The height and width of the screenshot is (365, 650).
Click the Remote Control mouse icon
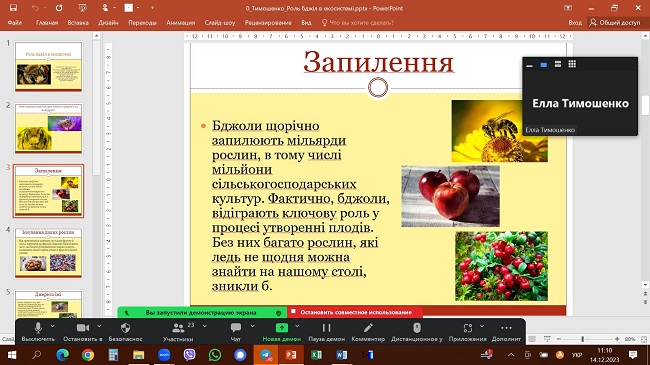[x=417, y=328]
